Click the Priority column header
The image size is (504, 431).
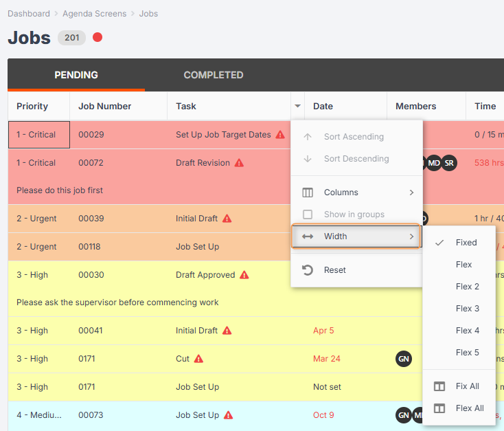pyautogui.click(x=39, y=106)
